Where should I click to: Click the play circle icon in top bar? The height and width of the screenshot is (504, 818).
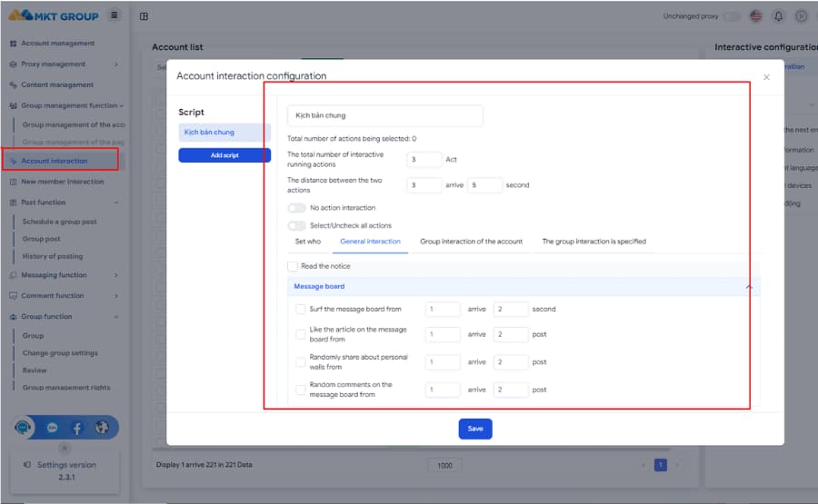(x=801, y=16)
